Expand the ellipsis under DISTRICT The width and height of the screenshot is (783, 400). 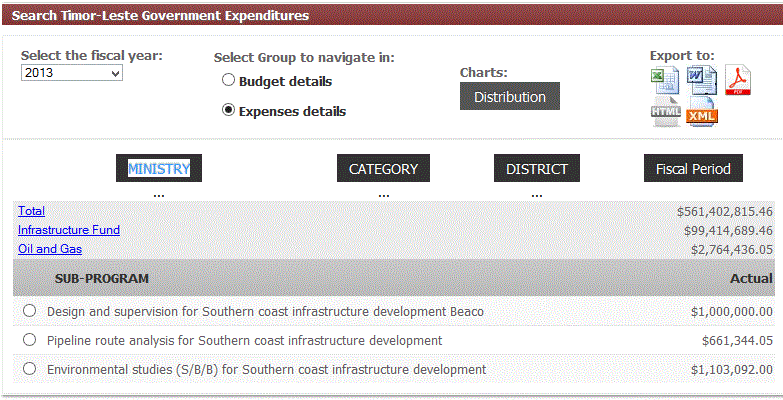pos(537,194)
